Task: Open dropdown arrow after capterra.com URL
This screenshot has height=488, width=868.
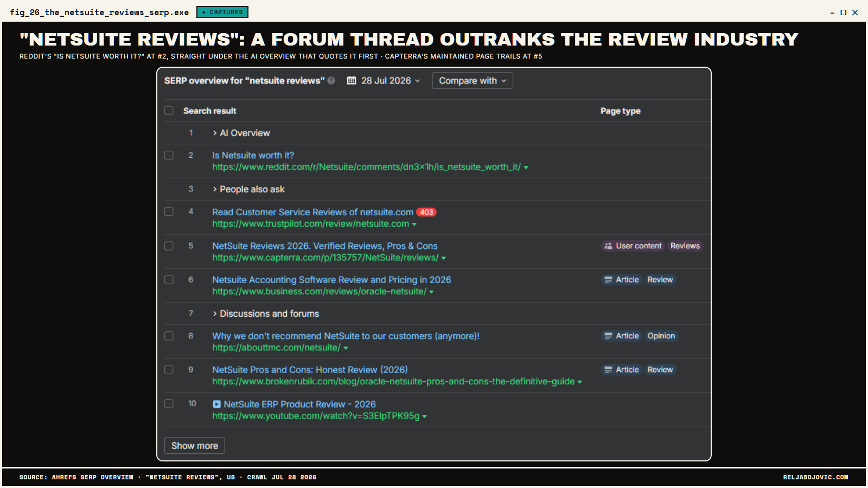Action: click(444, 258)
